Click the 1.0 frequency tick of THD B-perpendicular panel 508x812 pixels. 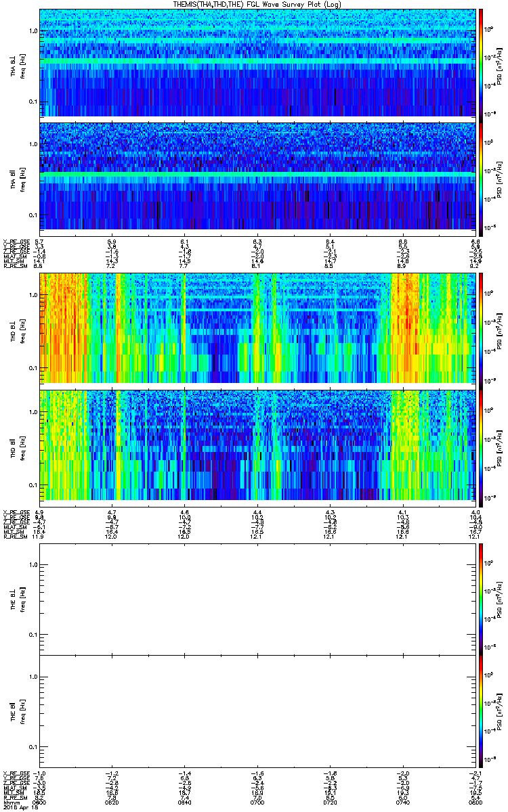33,296
